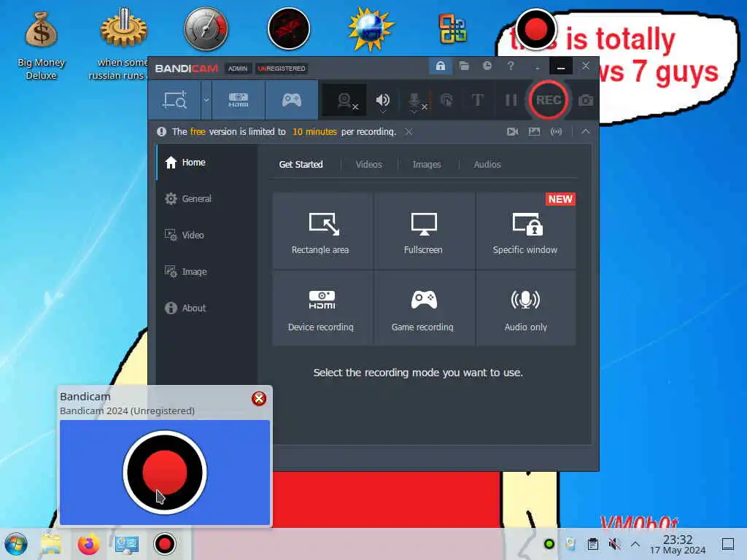Image resolution: width=747 pixels, height=560 pixels.
Task: Toggle muted volume tray icon
Action: tap(614, 544)
